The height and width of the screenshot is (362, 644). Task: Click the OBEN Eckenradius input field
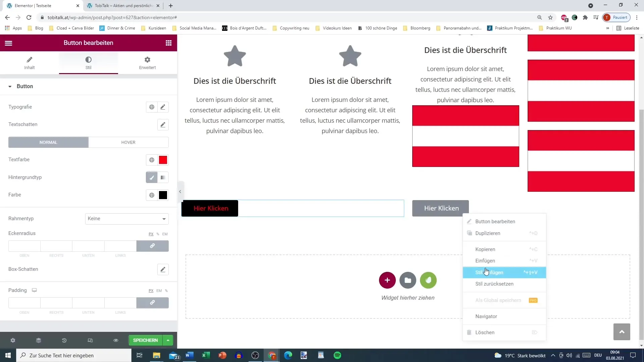[24, 246]
